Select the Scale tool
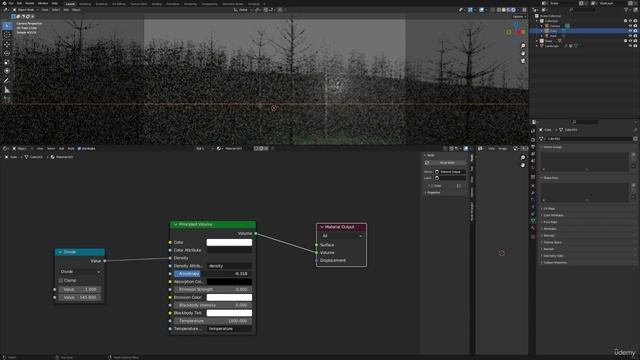This screenshot has height=360, width=640. coord(7,62)
